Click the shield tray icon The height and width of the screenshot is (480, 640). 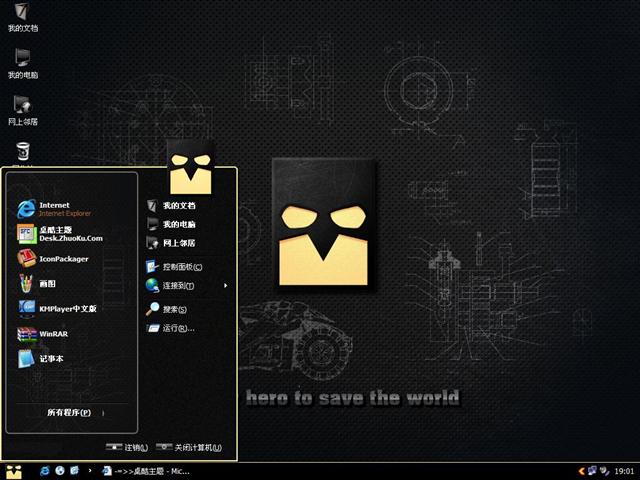(x=604, y=471)
